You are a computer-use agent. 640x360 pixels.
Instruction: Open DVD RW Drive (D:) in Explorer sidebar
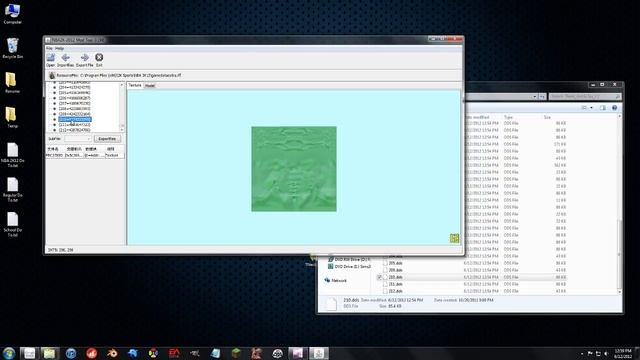click(x=349, y=259)
